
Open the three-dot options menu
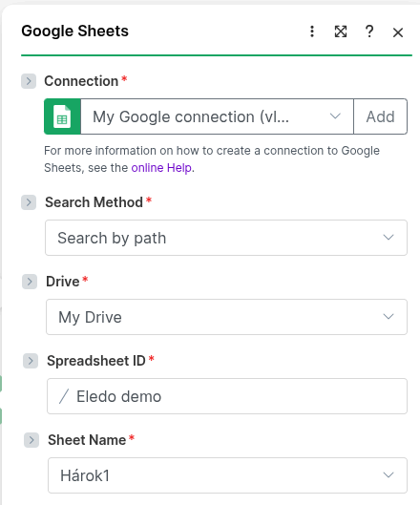point(312,32)
